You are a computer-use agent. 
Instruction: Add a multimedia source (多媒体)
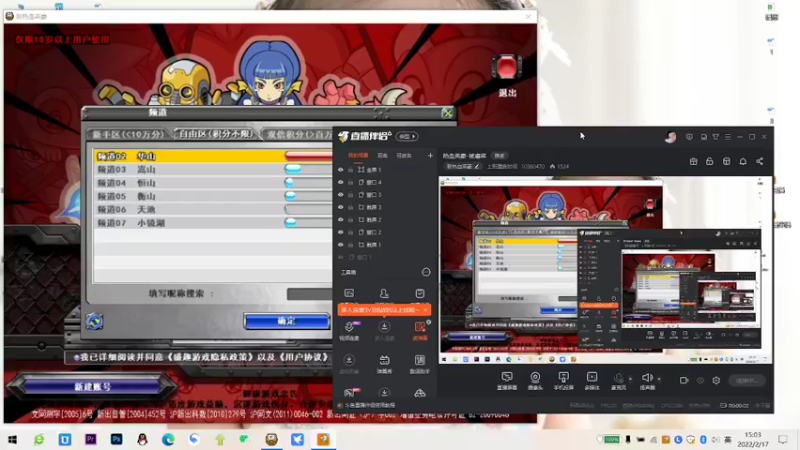point(592,377)
